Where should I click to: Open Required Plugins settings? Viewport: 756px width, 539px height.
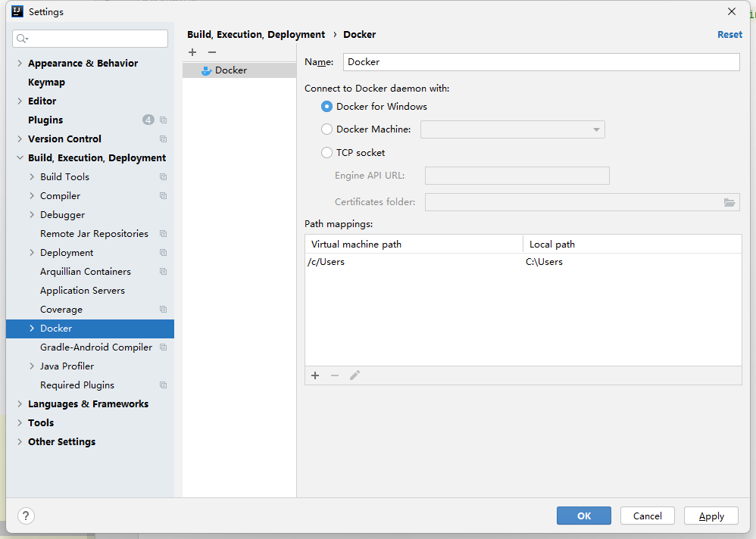[77, 385]
